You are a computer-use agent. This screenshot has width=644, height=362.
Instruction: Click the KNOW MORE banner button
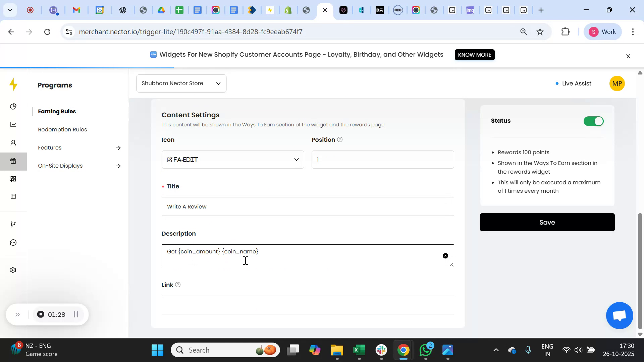pyautogui.click(x=474, y=55)
